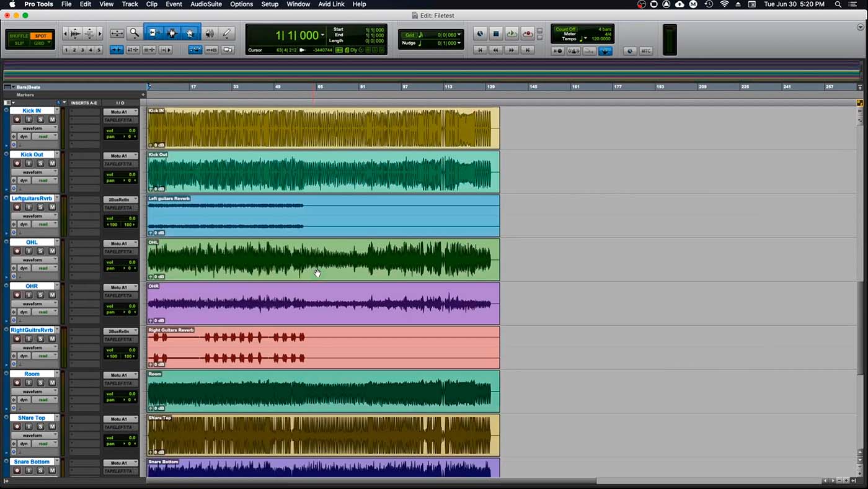
Task: Click the Fast Forward transport button
Action: [x=511, y=50]
